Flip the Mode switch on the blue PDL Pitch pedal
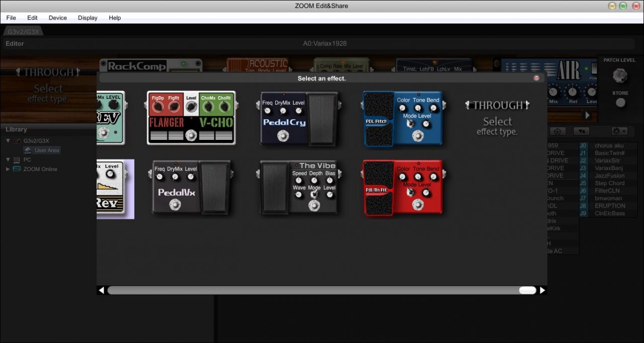 410,124
